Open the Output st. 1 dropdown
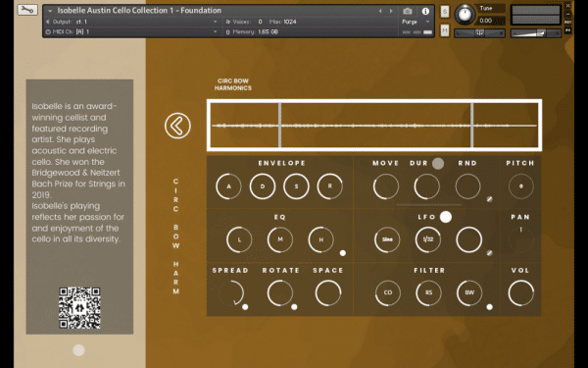588x368 pixels. point(131,22)
